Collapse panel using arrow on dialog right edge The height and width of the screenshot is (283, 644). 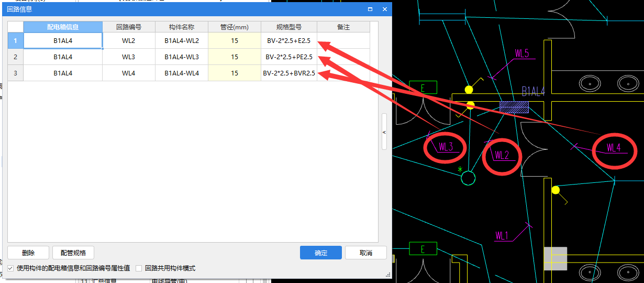[384, 132]
